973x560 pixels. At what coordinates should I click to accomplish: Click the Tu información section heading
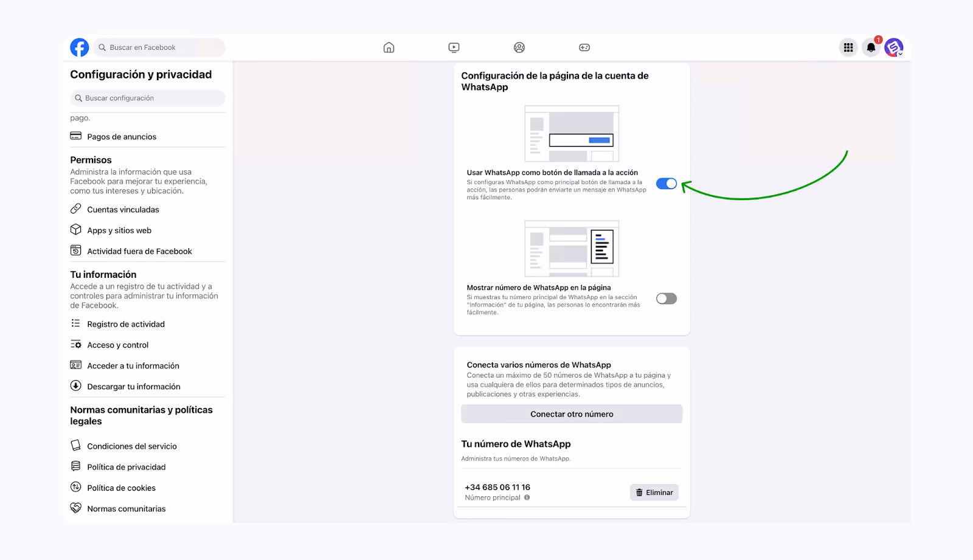[x=103, y=274]
